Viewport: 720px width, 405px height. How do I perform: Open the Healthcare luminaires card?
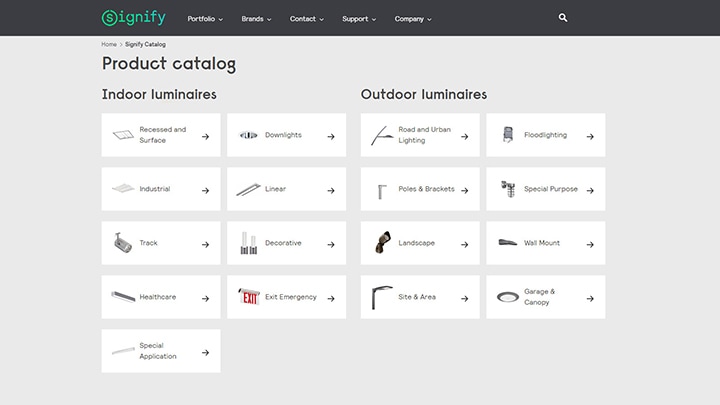(161, 297)
